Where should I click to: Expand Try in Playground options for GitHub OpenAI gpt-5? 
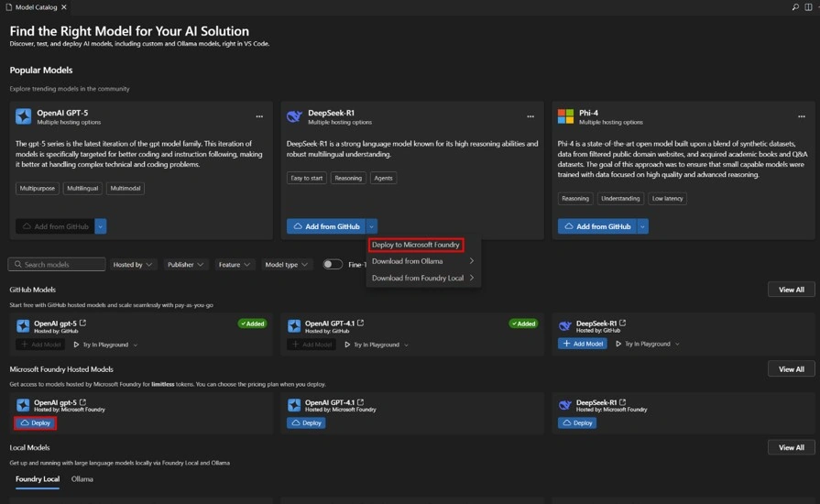136,345
